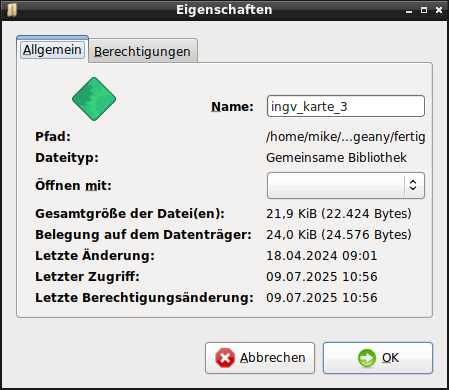
Task: Switch to the Berechtigungen tab
Action: click(143, 52)
